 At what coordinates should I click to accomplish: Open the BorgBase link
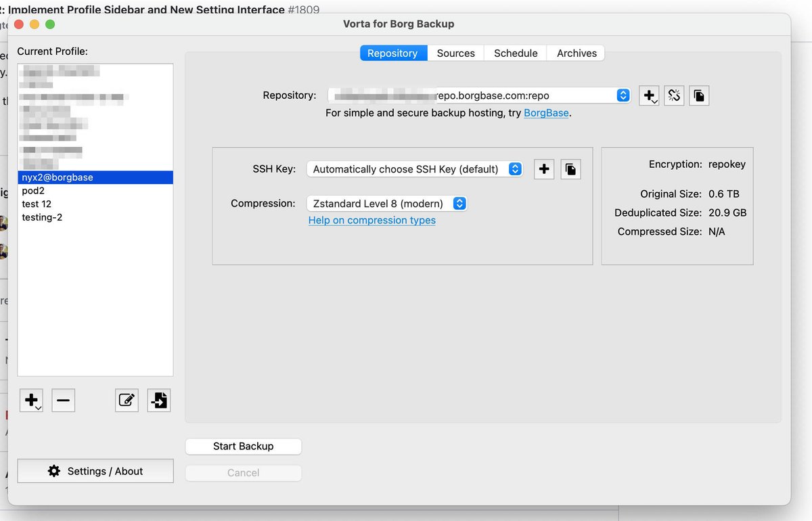[546, 113]
